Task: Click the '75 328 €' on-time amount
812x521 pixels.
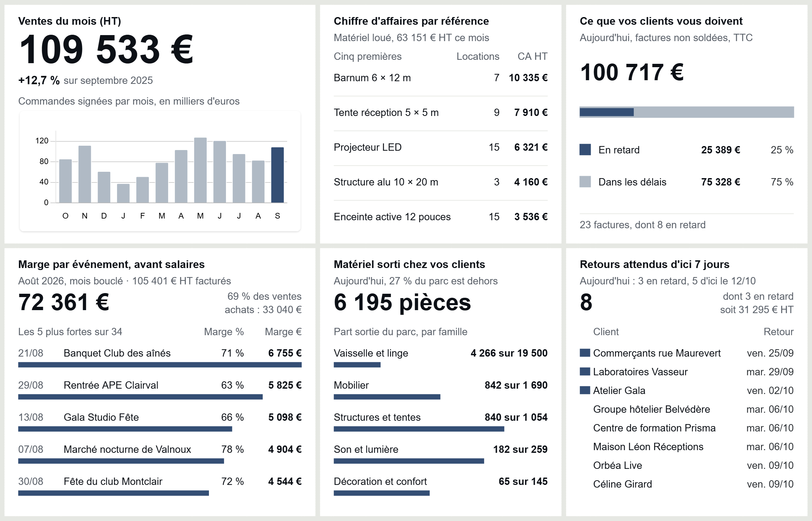Action: [721, 182]
